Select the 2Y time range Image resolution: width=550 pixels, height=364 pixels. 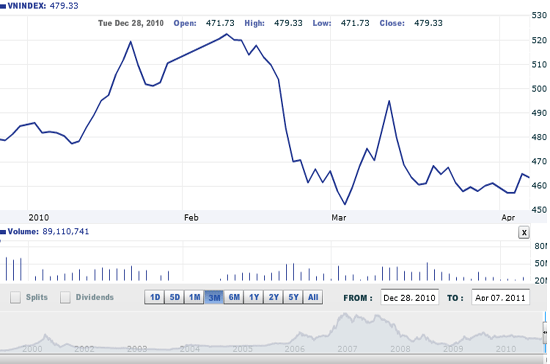pos(274,297)
